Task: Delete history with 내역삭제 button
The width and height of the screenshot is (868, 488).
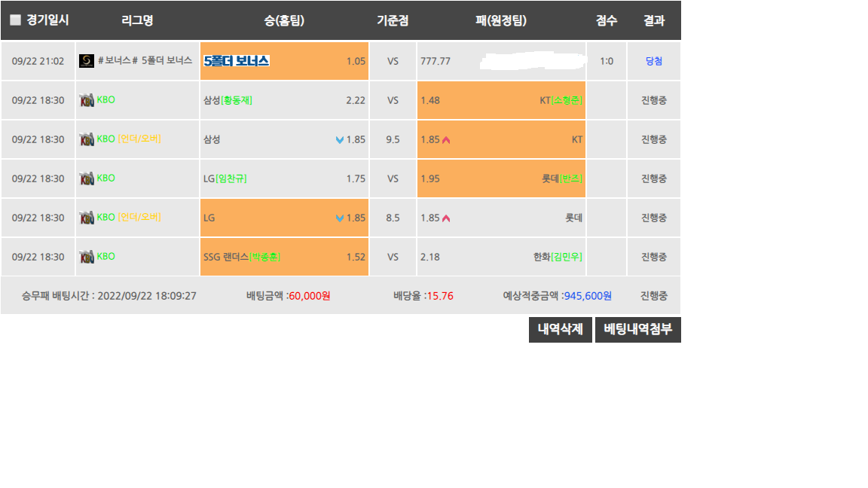Action: click(x=561, y=330)
